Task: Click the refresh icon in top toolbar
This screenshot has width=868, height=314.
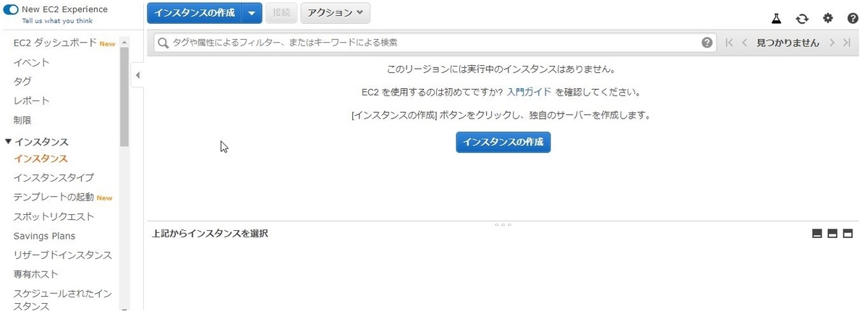Action: pyautogui.click(x=802, y=19)
